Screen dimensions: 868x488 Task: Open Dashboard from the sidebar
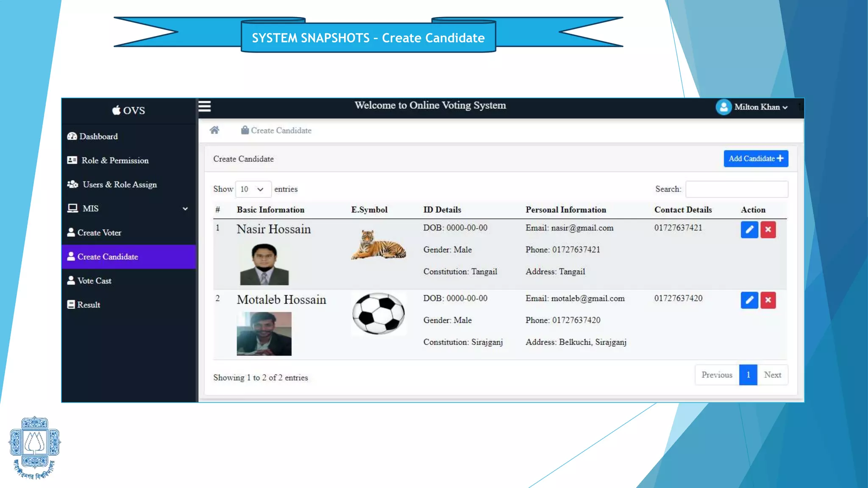(98, 136)
